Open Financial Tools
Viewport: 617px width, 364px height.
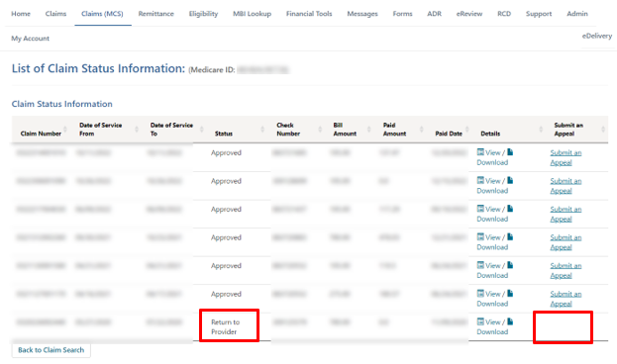309,14
